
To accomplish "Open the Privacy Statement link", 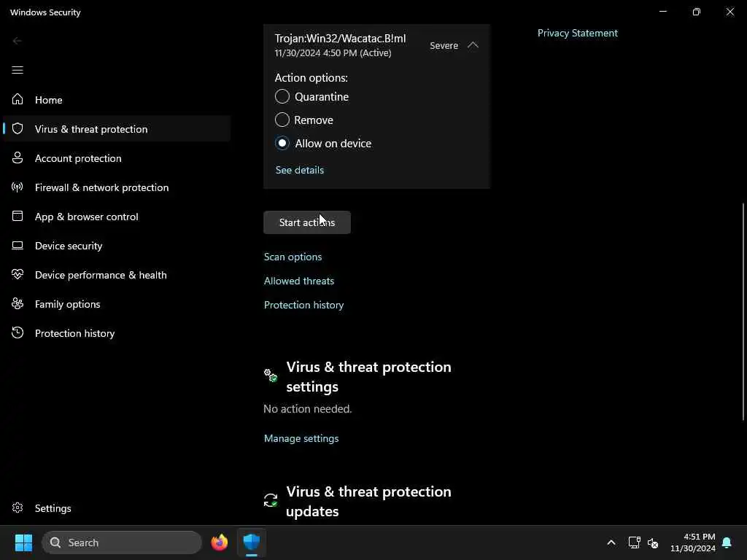I will [578, 33].
